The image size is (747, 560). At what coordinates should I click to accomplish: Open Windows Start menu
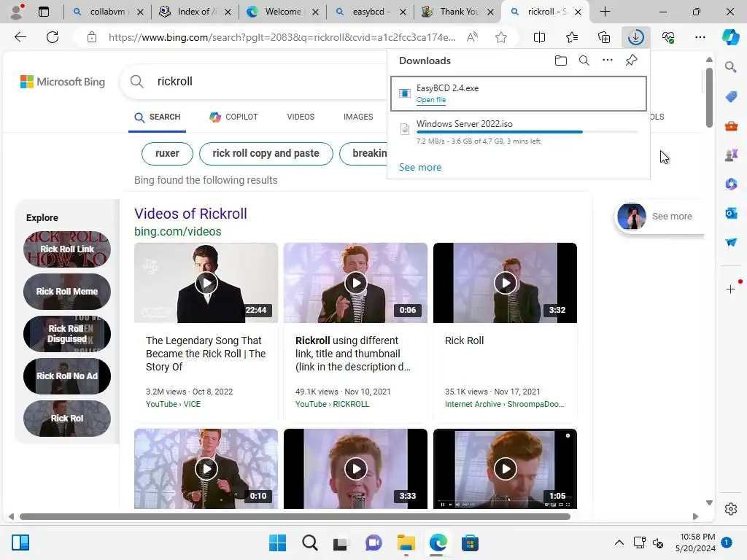pyautogui.click(x=277, y=542)
